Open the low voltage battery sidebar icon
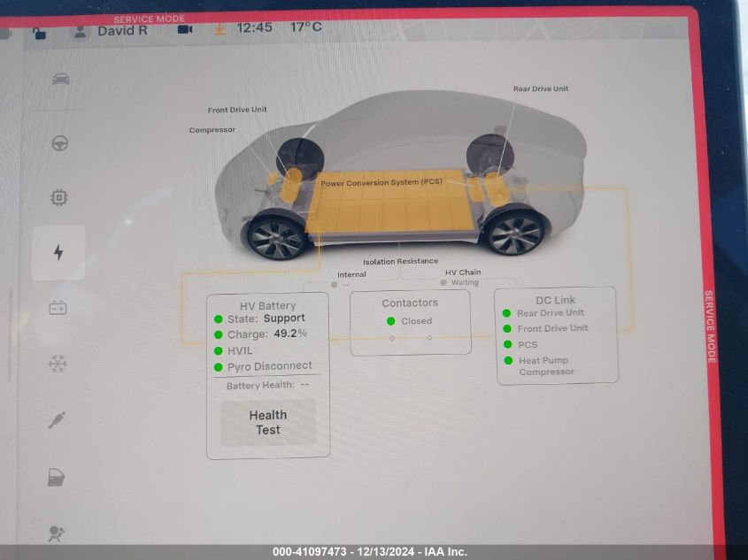748x560 pixels. coord(58,309)
